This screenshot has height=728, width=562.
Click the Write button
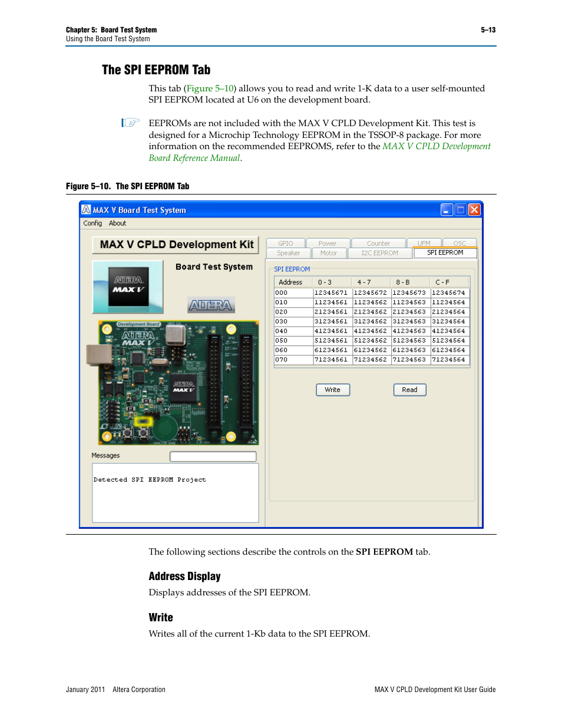pyautogui.click(x=333, y=390)
